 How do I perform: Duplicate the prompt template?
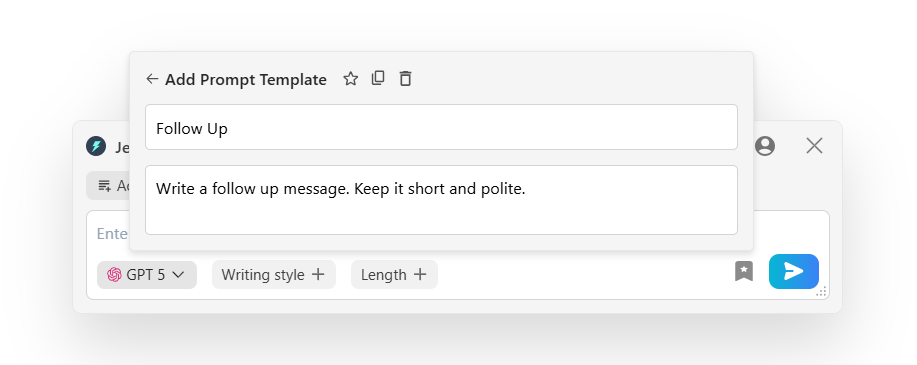click(378, 78)
